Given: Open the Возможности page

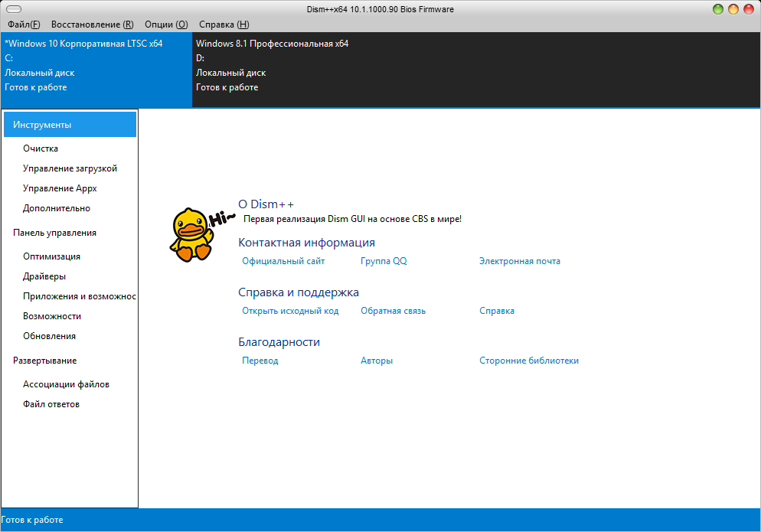Looking at the screenshot, I should pyautogui.click(x=52, y=316).
